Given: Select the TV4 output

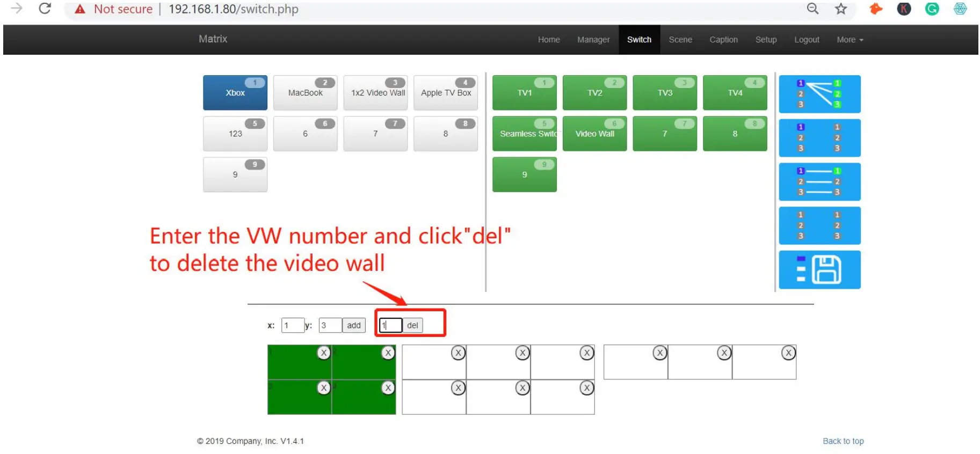Looking at the screenshot, I should [735, 93].
